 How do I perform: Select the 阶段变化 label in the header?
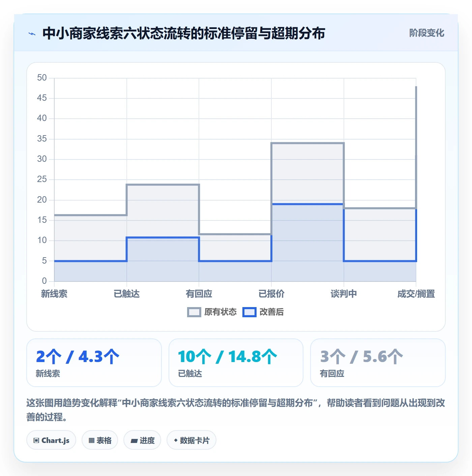pos(426,33)
